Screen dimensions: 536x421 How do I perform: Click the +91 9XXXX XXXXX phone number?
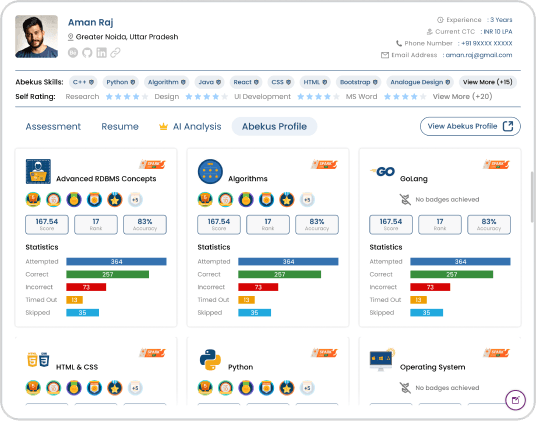pos(487,43)
